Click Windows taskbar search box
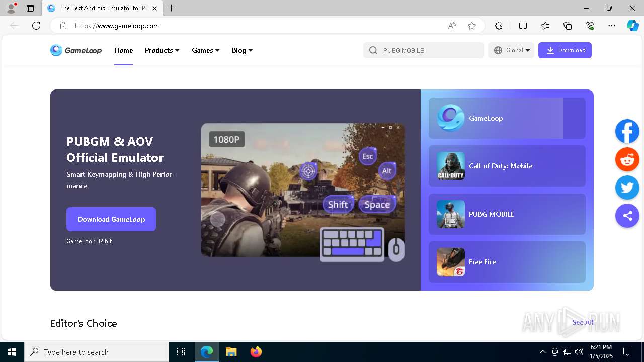The width and height of the screenshot is (644, 362). [97, 352]
